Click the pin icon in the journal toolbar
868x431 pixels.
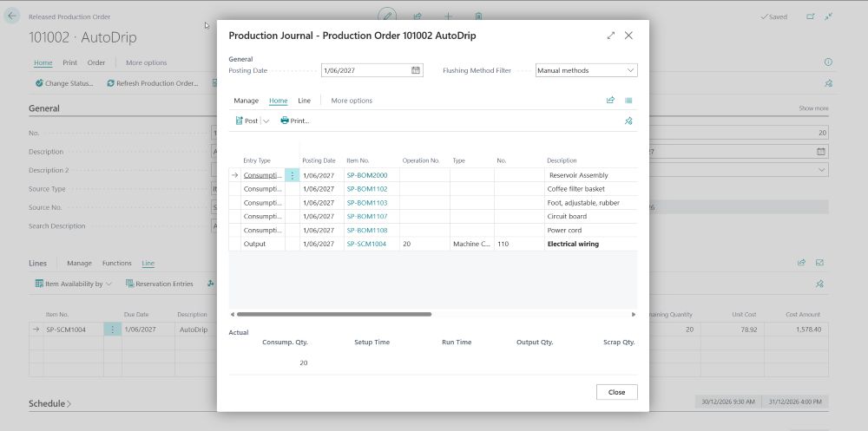(628, 121)
